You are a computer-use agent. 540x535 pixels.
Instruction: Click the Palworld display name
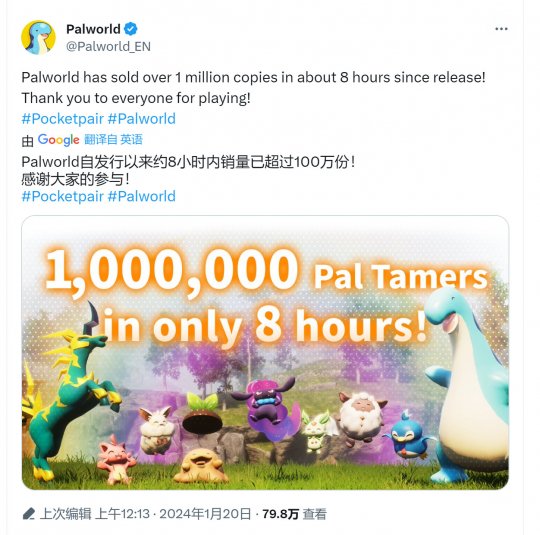coord(93,29)
